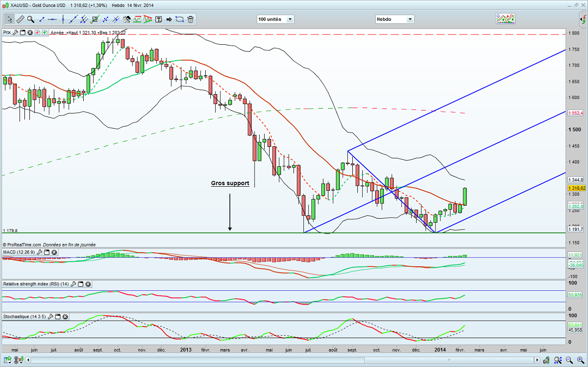
Task: Open the '100 unités' dropdown
Action: click(290, 19)
